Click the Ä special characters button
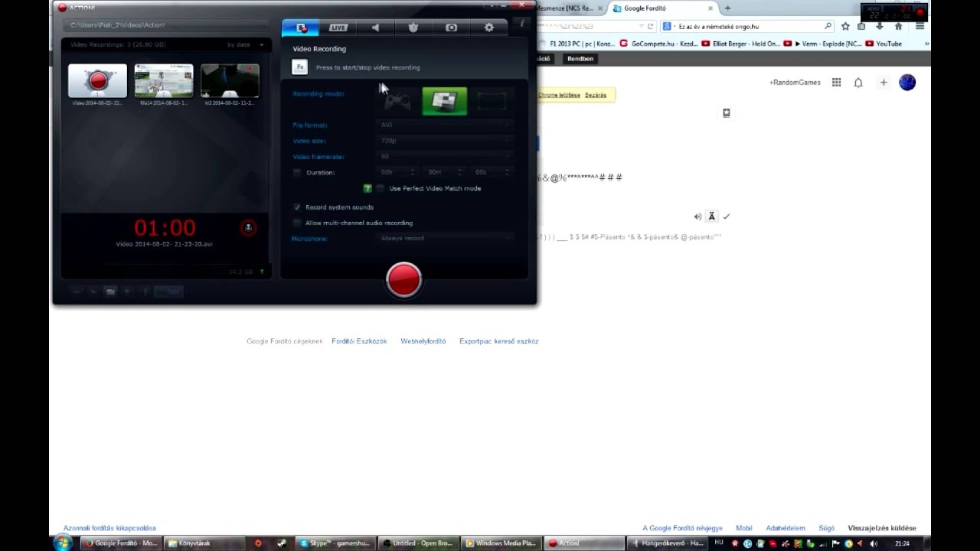This screenshot has height=551, width=980. pyautogui.click(x=712, y=217)
